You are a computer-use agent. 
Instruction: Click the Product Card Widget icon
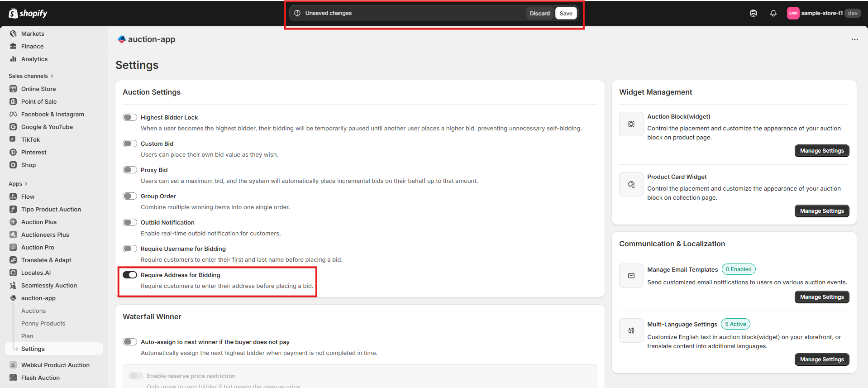(x=631, y=184)
